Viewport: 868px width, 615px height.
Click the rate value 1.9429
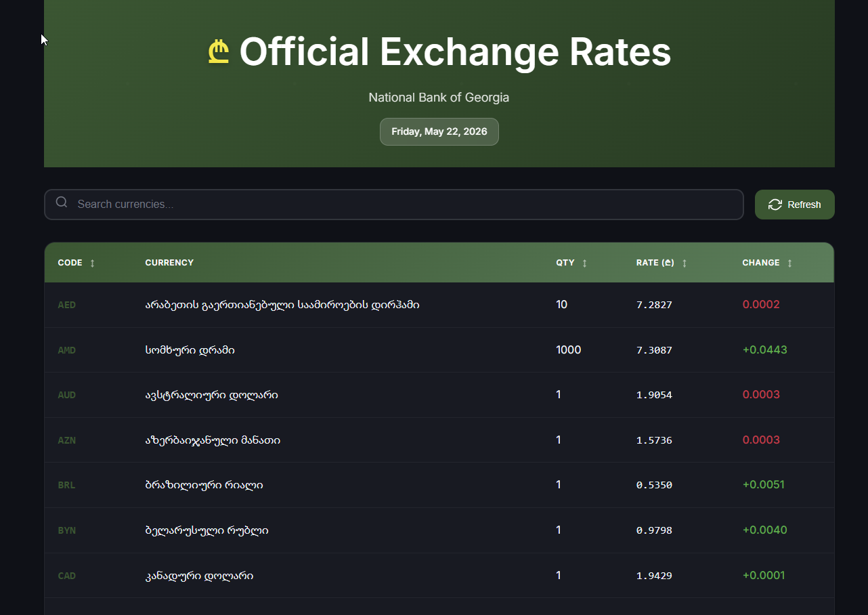(x=654, y=576)
